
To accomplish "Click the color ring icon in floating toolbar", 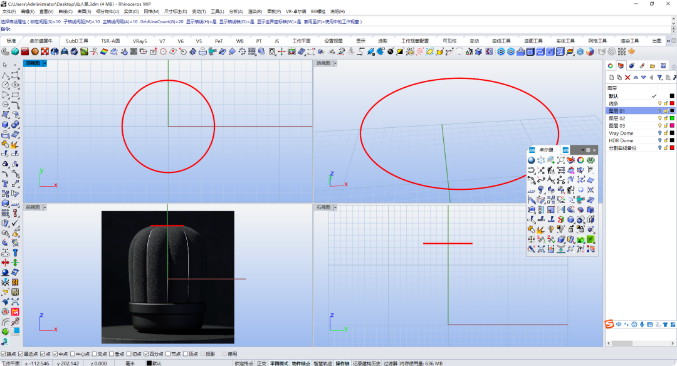I will tap(581, 160).
